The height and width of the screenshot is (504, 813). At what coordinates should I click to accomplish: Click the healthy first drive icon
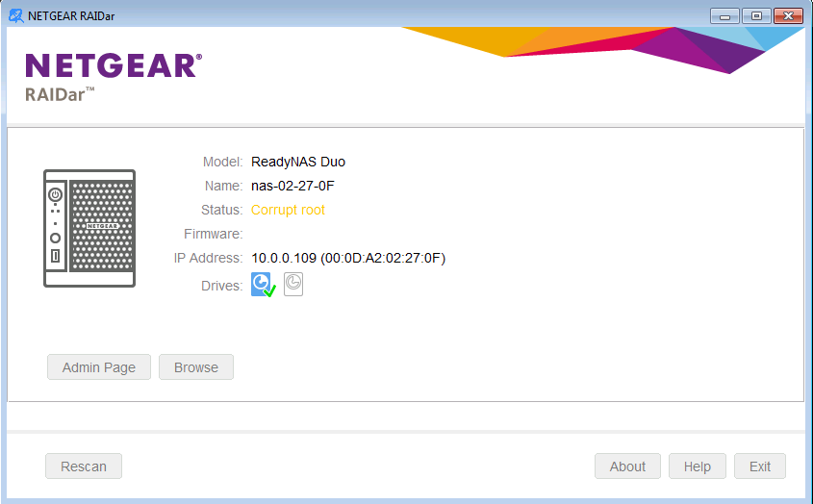pos(264,285)
